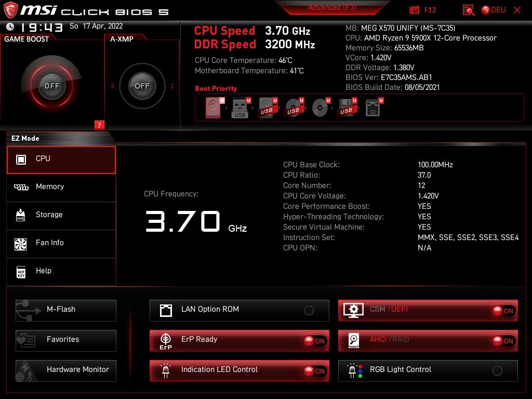Screen dimensions: 532x399
Task: Switch to Advanced (F7) mode
Action: 332,7
